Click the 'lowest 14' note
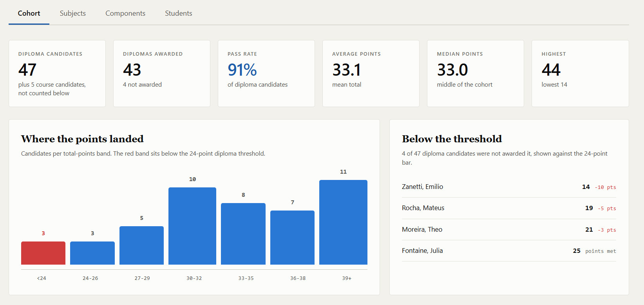The height and width of the screenshot is (305, 644). 554,85
